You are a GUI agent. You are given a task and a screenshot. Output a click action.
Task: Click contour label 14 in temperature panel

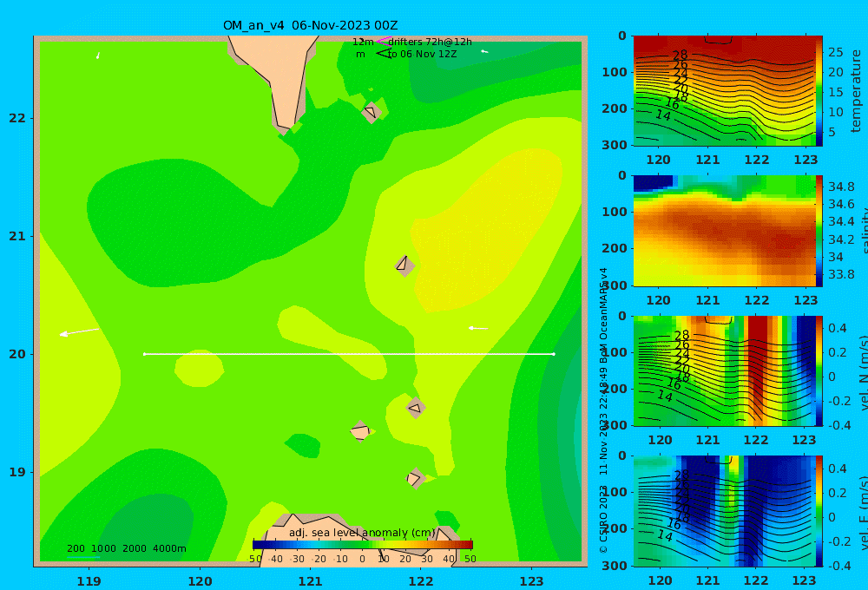(x=663, y=115)
